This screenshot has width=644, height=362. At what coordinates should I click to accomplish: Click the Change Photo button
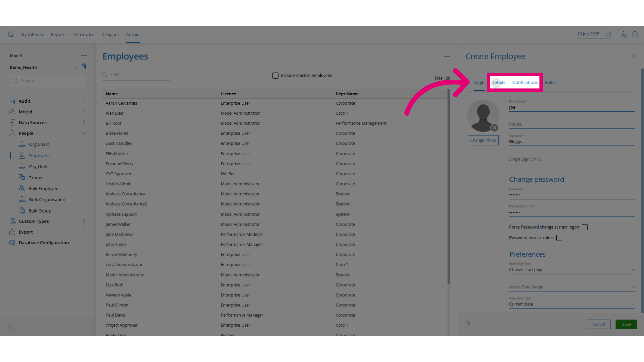point(483,140)
